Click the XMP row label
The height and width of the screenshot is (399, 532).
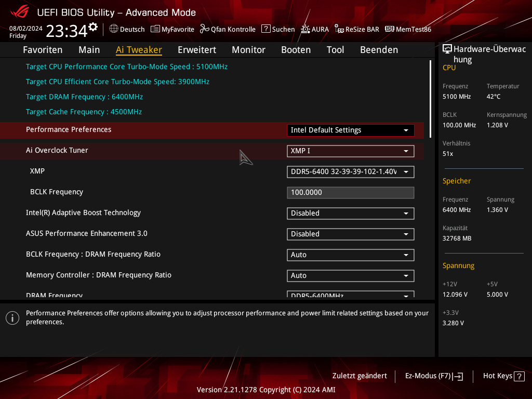[37, 171]
